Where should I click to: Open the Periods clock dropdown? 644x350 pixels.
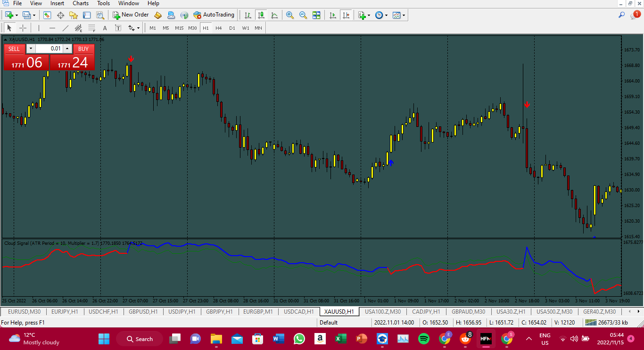pos(386,15)
